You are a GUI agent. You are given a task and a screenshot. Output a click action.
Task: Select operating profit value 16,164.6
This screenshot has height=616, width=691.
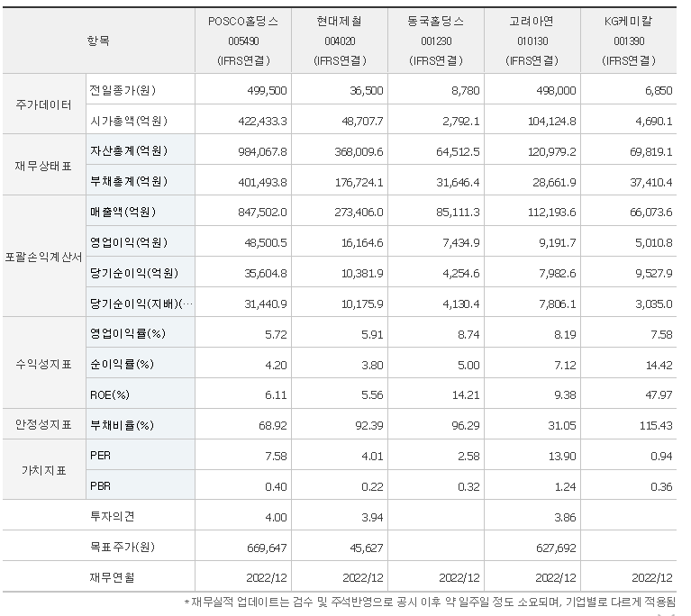pyautogui.click(x=362, y=243)
